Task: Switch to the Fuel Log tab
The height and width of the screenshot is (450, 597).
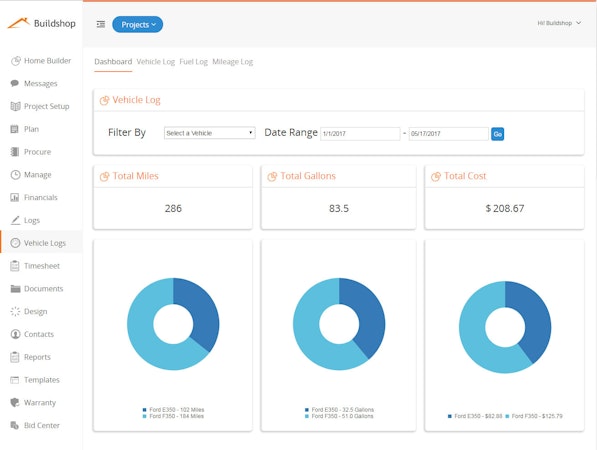Action: [193, 62]
